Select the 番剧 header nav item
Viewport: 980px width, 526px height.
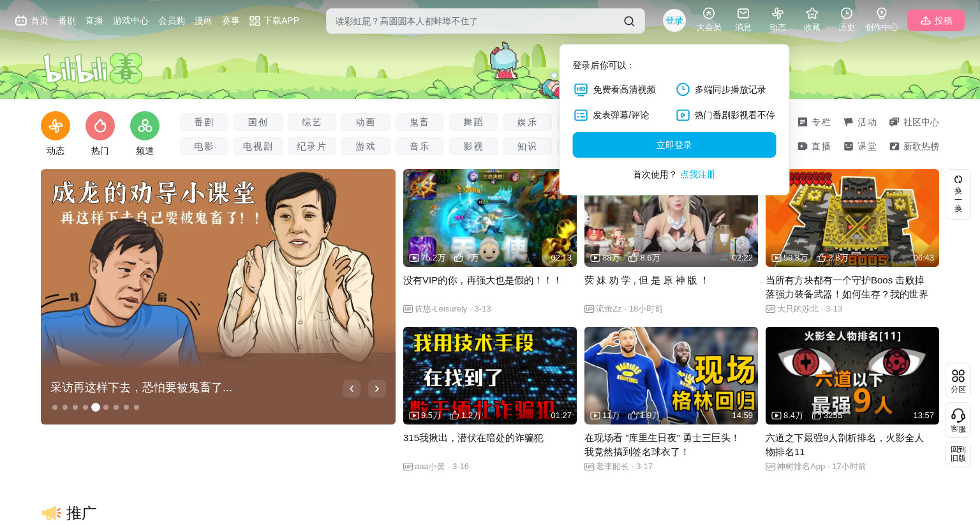coord(67,21)
